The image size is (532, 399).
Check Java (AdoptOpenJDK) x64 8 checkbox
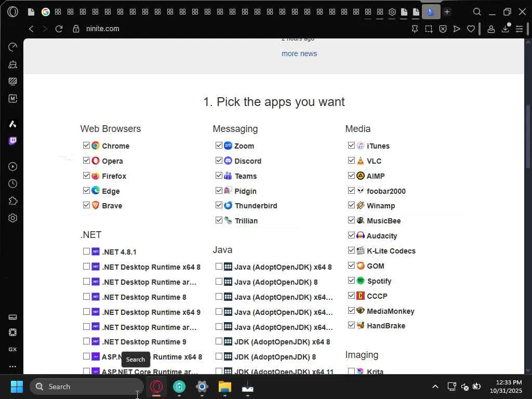(219, 267)
